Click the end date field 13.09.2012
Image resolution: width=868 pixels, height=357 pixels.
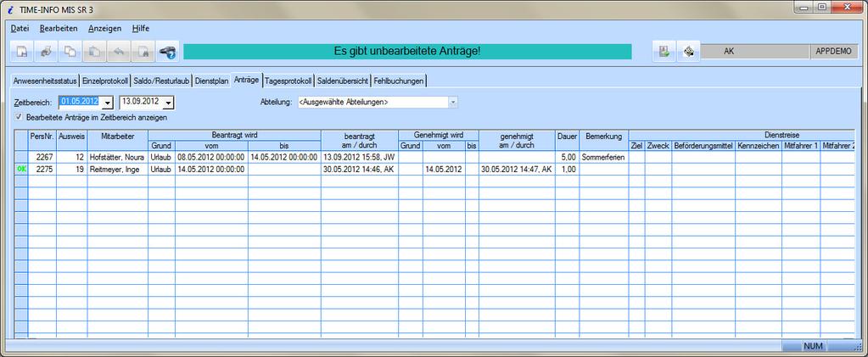(141, 103)
